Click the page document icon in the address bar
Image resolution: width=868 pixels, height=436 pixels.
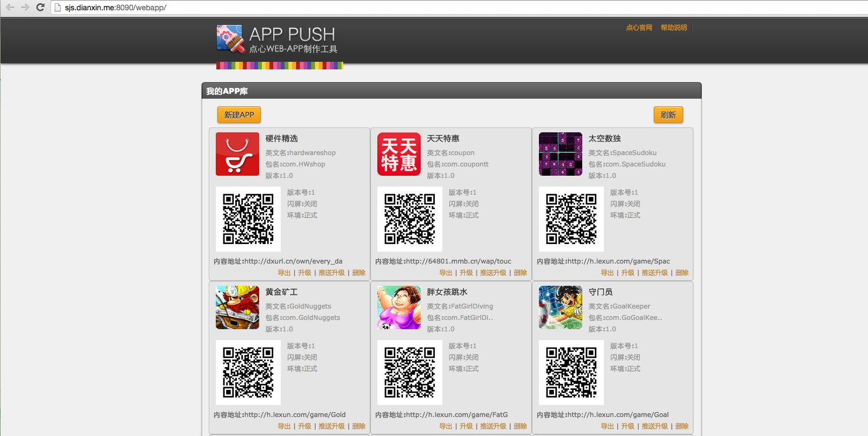58,8
